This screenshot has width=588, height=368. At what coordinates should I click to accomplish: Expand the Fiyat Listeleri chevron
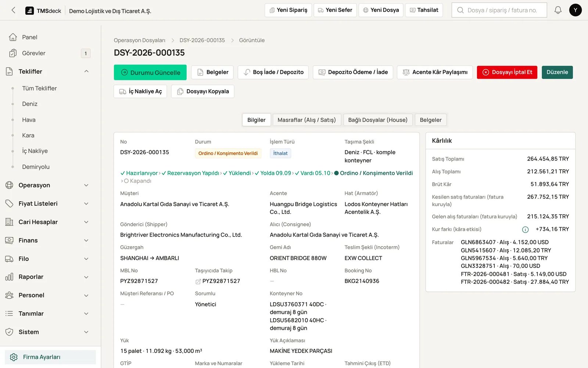[86, 204]
